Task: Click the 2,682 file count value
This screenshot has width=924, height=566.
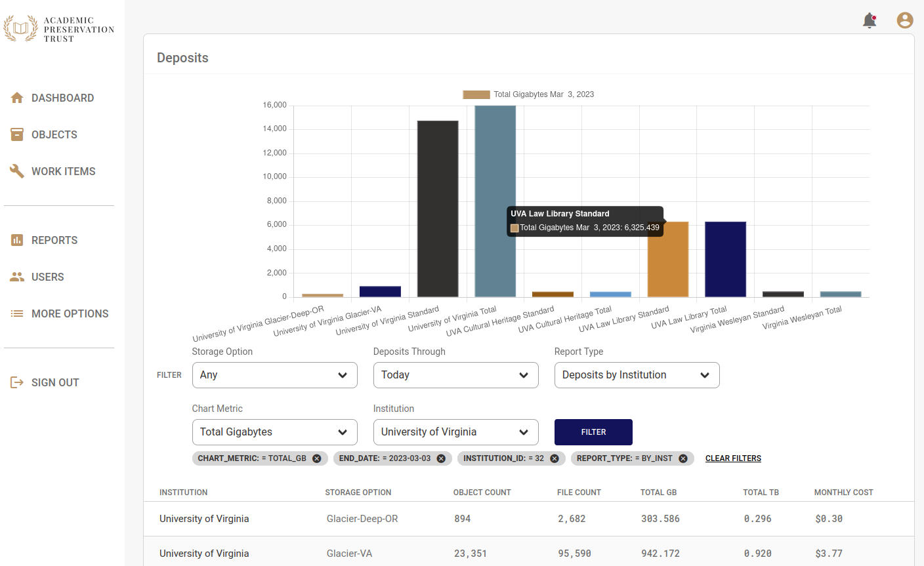Action: 572,519
